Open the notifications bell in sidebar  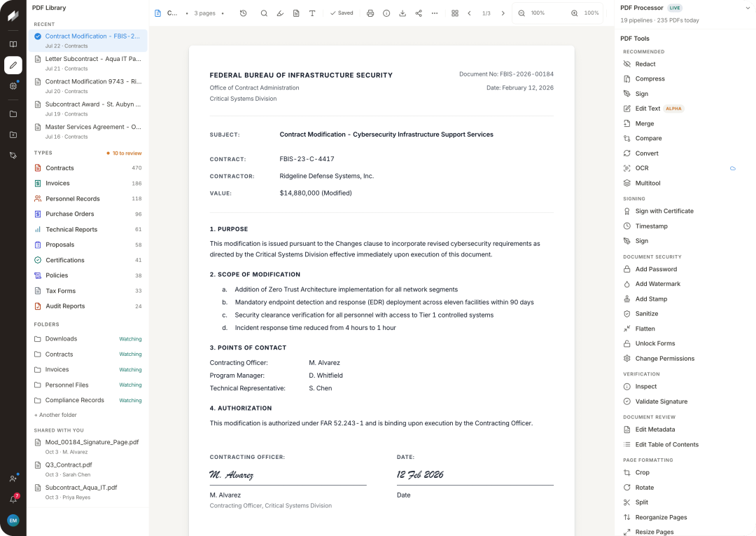click(x=13, y=500)
